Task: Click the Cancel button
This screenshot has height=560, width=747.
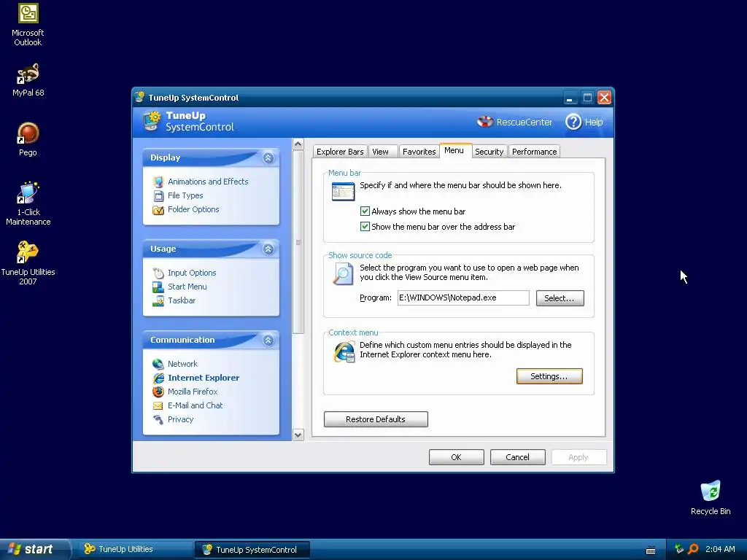Action: point(517,457)
